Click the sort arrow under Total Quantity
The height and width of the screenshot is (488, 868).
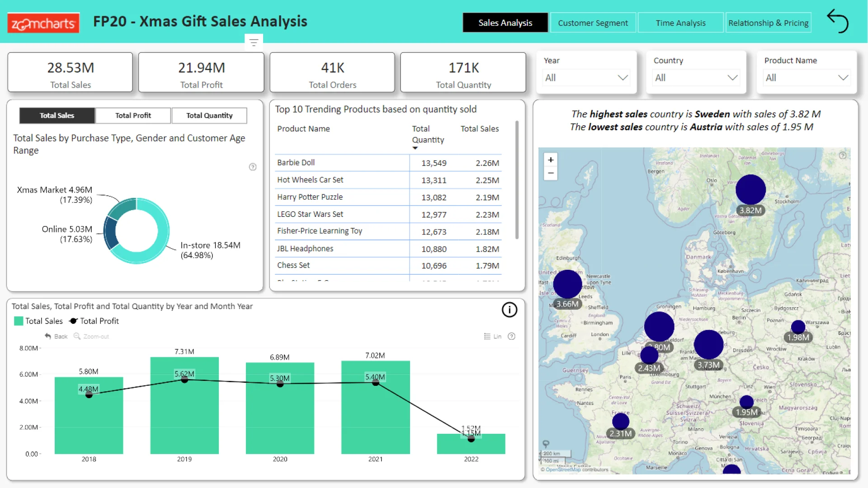(x=415, y=148)
